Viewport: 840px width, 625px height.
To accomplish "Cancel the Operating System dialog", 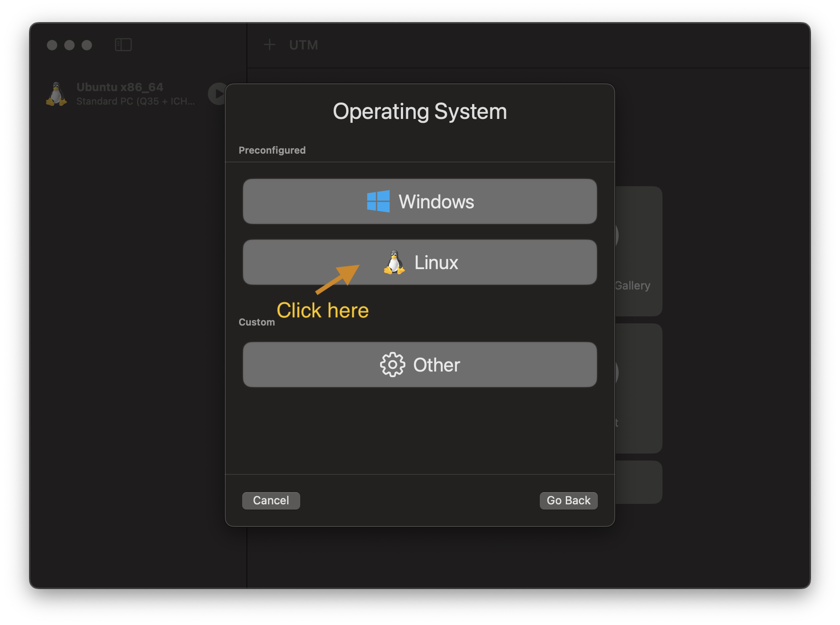I will 271,500.
